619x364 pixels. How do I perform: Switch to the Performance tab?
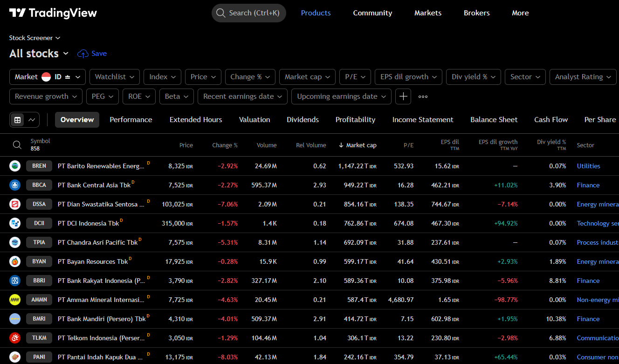coord(131,120)
